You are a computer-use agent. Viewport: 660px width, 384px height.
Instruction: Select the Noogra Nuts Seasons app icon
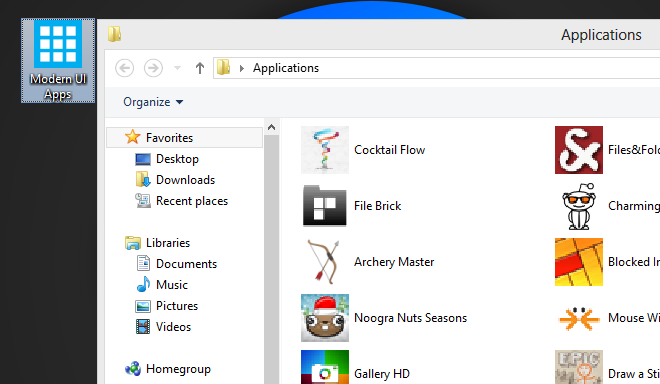coord(325,318)
